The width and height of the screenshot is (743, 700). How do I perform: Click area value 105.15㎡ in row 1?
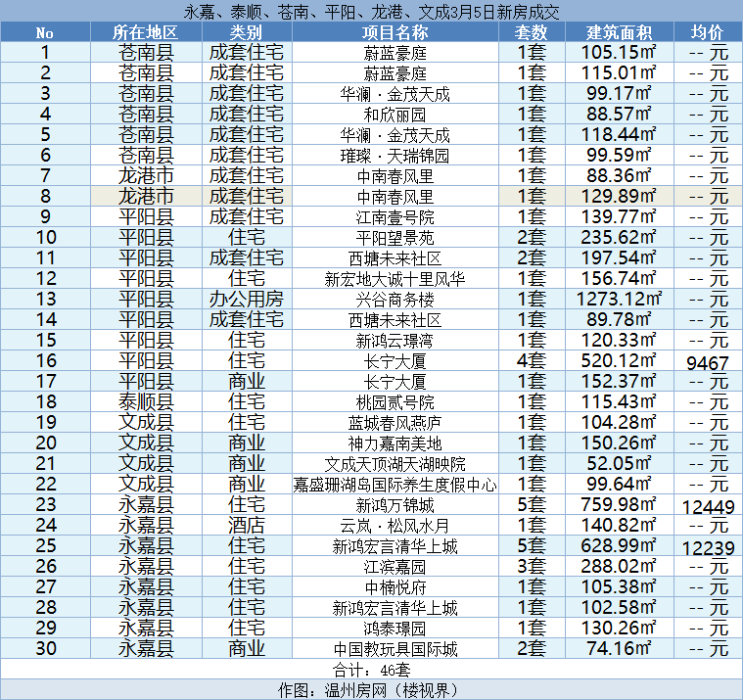pos(619,52)
